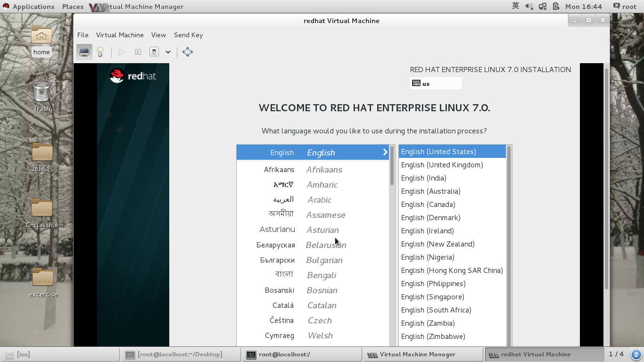
Task: Open the root user menu
Action: 625,7
